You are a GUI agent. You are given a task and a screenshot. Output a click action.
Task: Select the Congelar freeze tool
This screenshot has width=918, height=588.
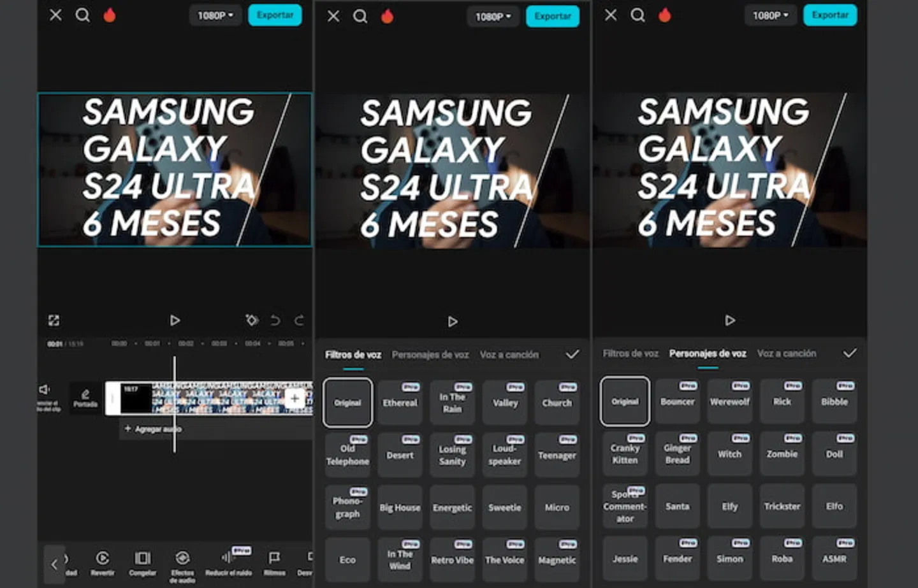coord(142,563)
